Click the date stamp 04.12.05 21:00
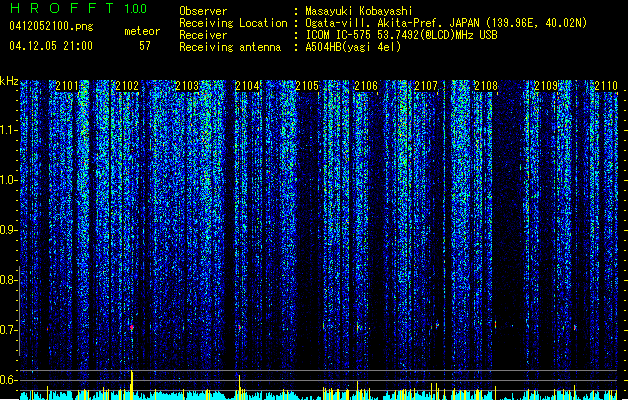This screenshot has height=400, width=629. tap(51, 46)
